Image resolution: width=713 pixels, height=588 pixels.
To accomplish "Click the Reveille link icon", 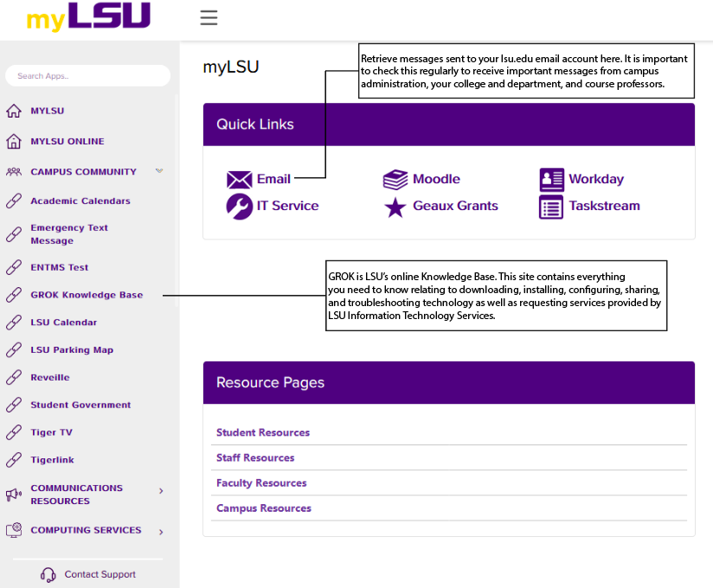I will click(14, 377).
